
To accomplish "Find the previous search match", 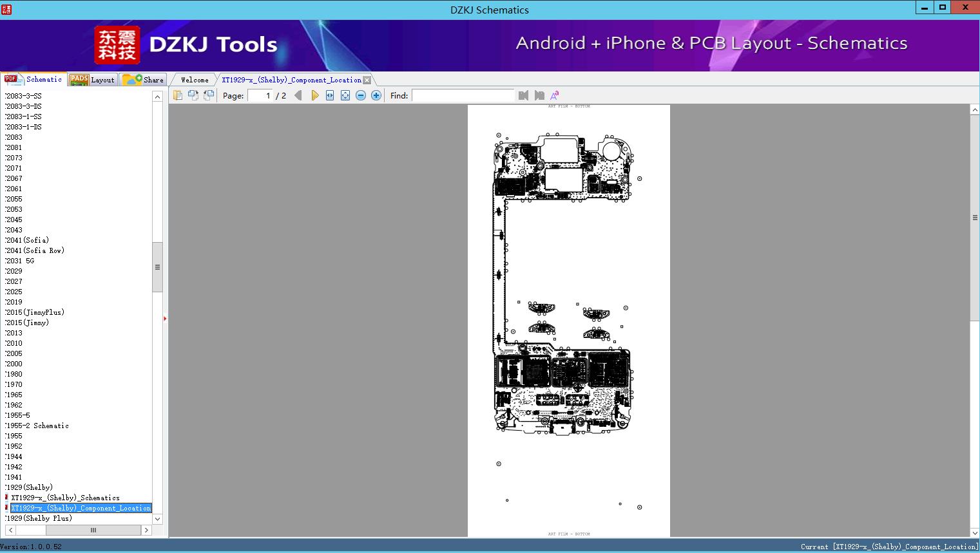I will pos(523,95).
